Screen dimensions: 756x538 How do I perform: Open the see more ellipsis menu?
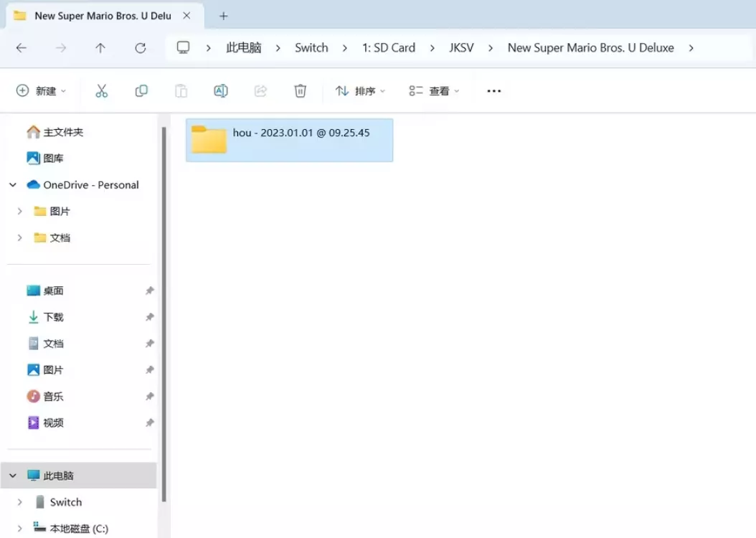(x=493, y=90)
